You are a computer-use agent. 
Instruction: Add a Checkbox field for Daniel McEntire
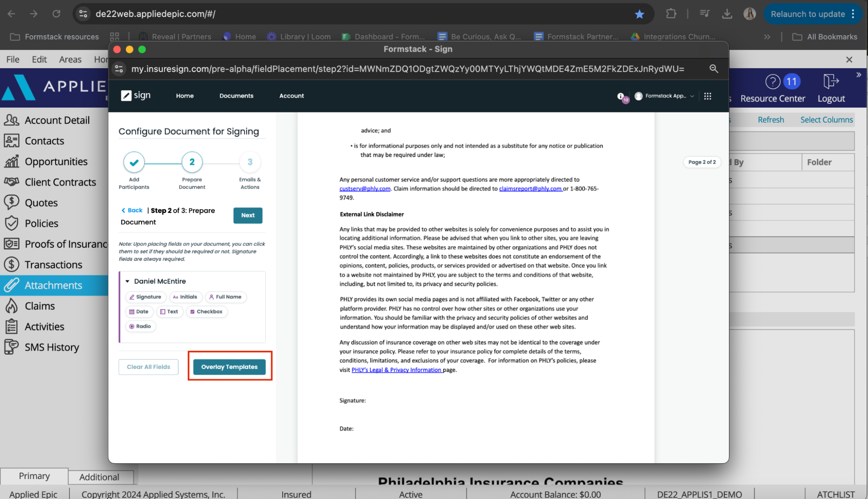point(207,312)
